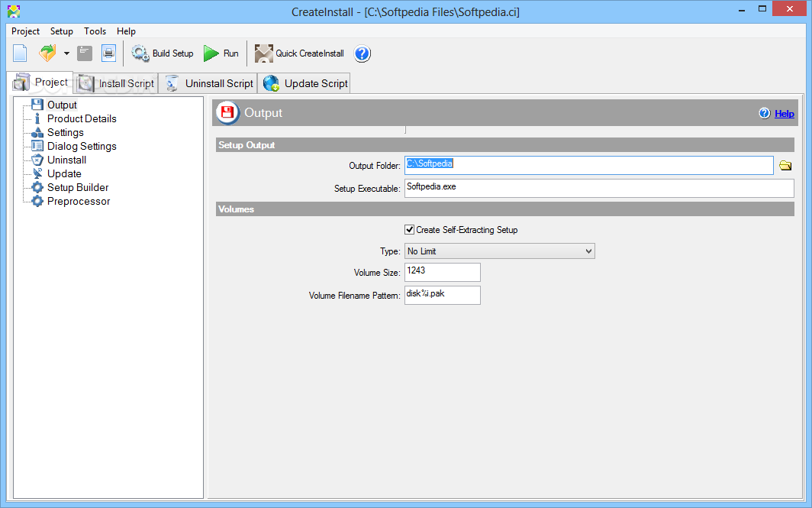Click the CreateInstall app icon in title bar
Screen dimensions: 812x508
[x=14, y=11]
